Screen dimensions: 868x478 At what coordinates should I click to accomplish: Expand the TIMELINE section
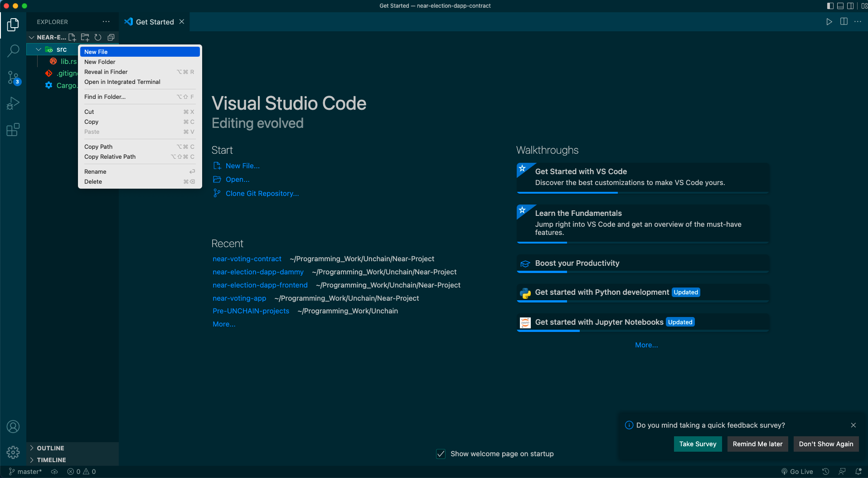click(73, 460)
